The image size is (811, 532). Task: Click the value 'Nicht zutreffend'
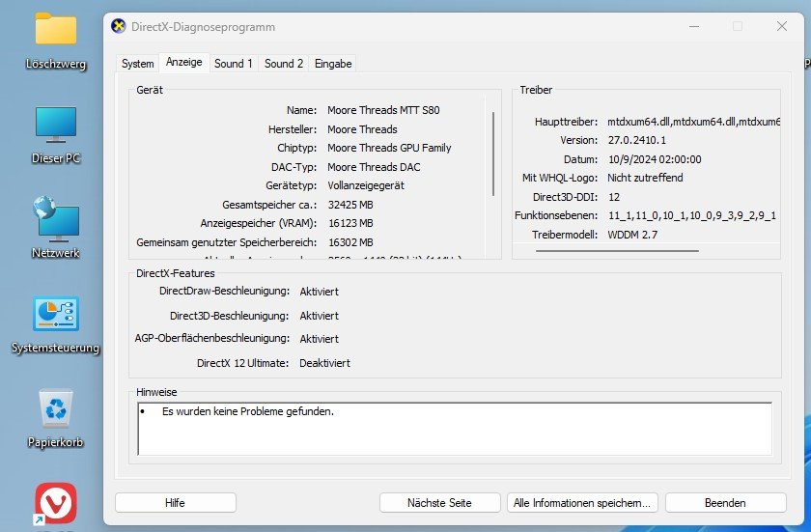click(645, 178)
